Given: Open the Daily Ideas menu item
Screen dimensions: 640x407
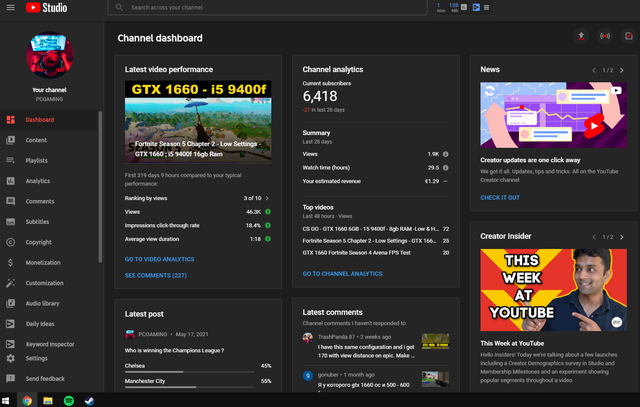Looking at the screenshot, I should (x=49, y=324).
